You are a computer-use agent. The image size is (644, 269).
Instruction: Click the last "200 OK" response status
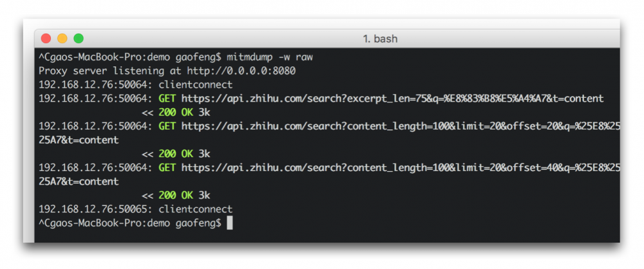[176, 196]
